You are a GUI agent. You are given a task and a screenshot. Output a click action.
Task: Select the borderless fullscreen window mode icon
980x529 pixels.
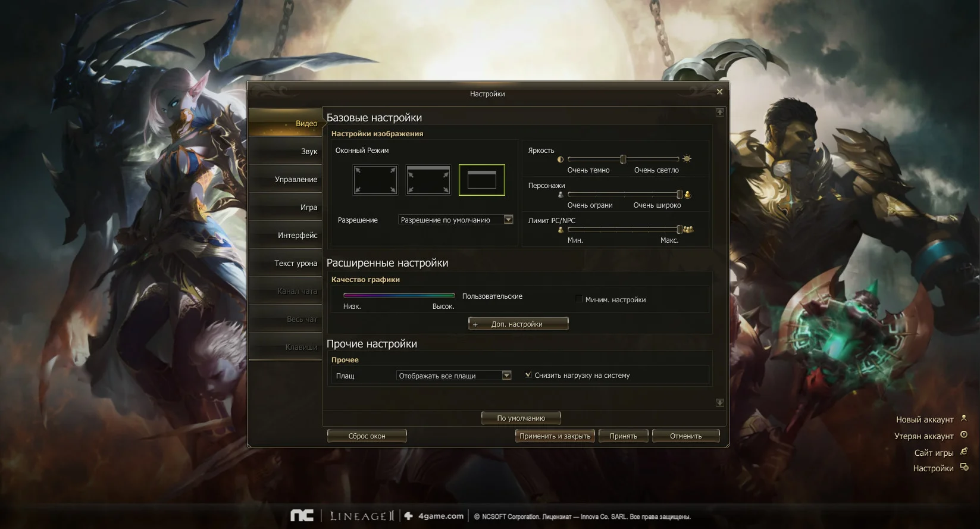(x=428, y=180)
